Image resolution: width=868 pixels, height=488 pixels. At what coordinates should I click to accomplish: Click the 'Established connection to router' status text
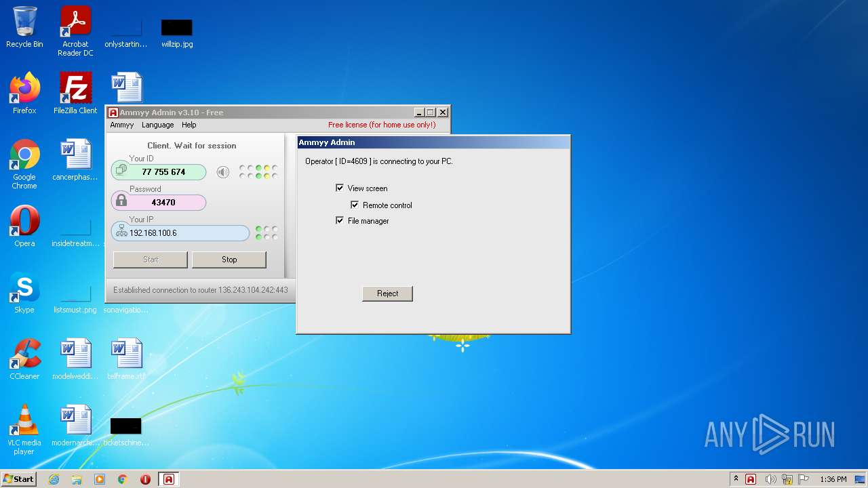point(201,290)
